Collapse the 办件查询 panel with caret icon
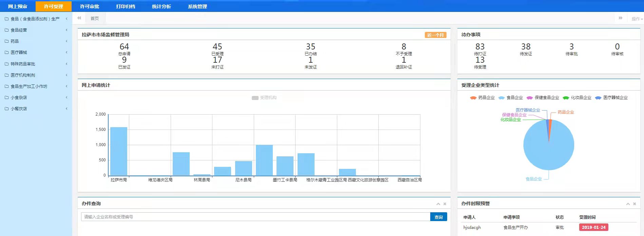 tap(438, 204)
